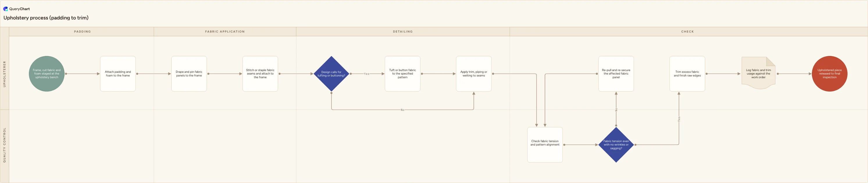Screen dimensions: 868x183
Task: Click the 'Design calls for tufting' decision diamond
Action: [331, 74]
